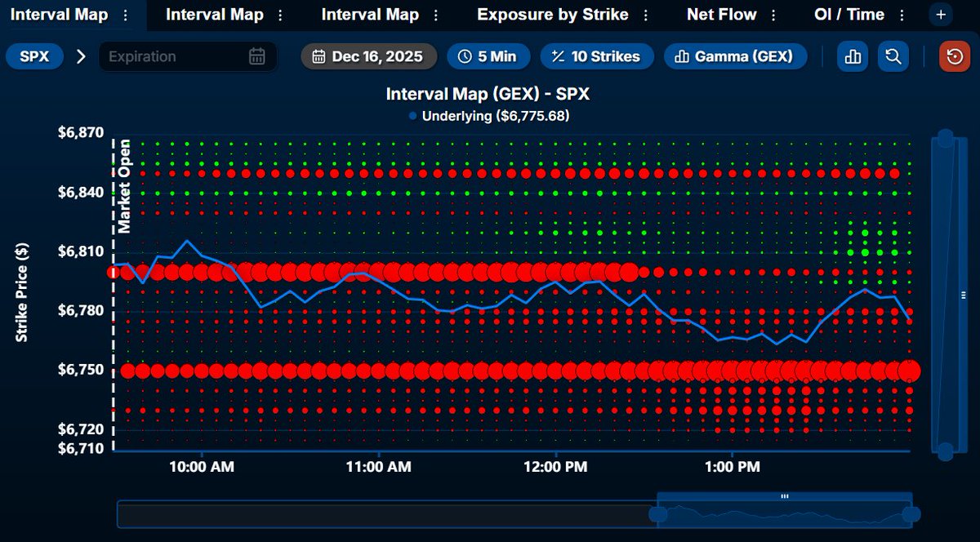Click right handle of horizontal time range slider
The width and height of the screenshot is (980, 542).
click(911, 514)
